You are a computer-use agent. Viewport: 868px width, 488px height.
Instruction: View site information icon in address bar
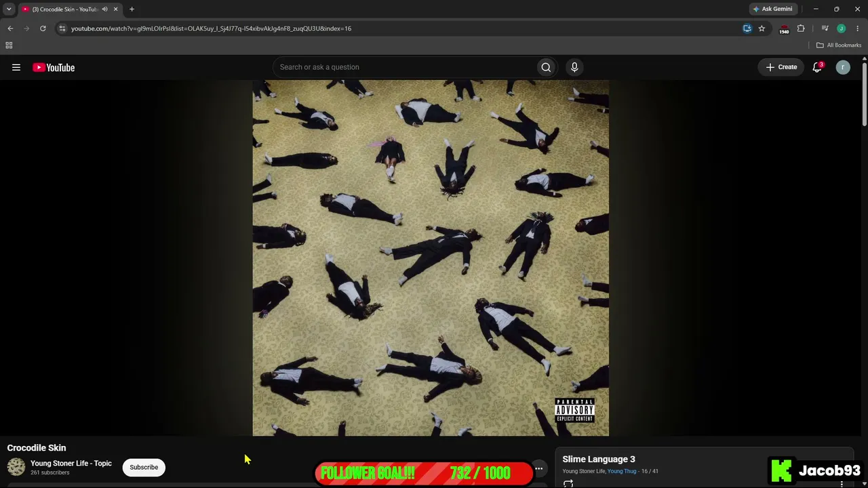pos(62,28)
